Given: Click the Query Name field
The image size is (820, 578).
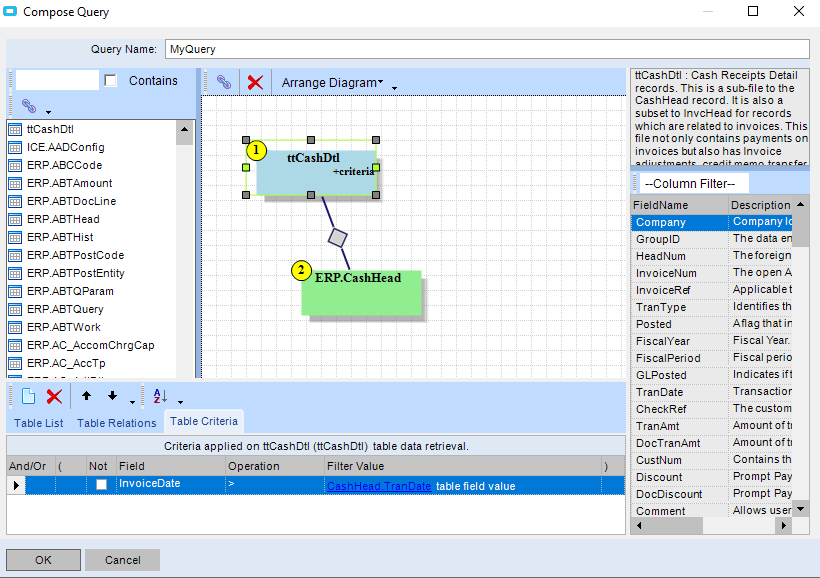Looking at the screenshot, I should point(487,49).
